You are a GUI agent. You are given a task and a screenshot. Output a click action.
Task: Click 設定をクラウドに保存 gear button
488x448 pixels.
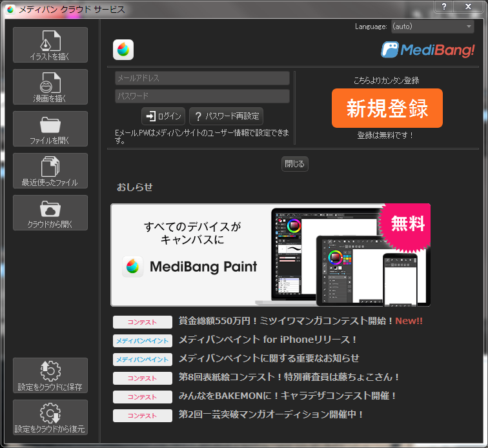50,376
